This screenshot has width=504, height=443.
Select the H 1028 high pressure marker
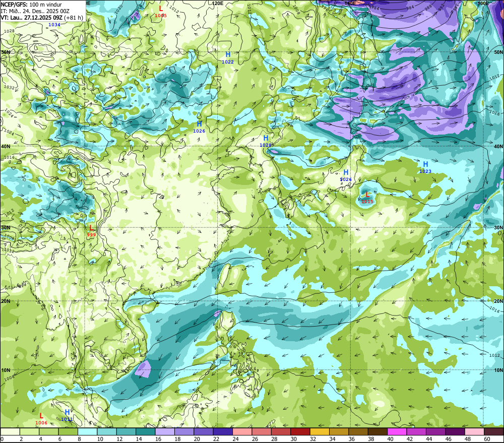[x=266, y=141]
